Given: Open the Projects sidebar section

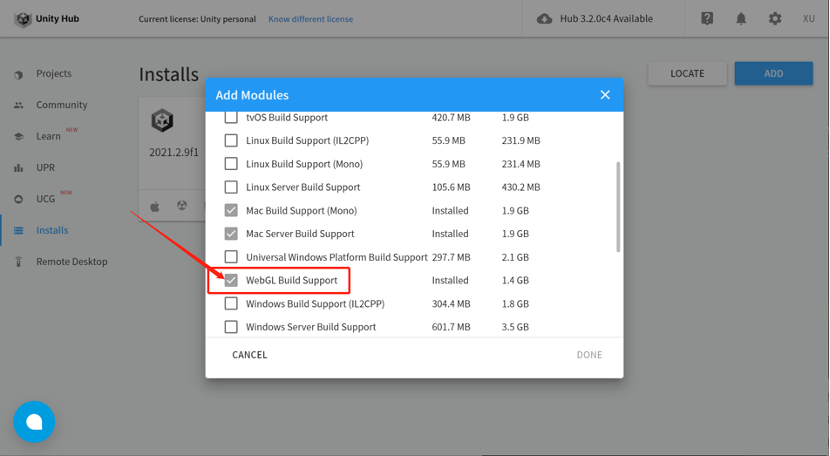Looking at the screenshot, I should point(53,74).
